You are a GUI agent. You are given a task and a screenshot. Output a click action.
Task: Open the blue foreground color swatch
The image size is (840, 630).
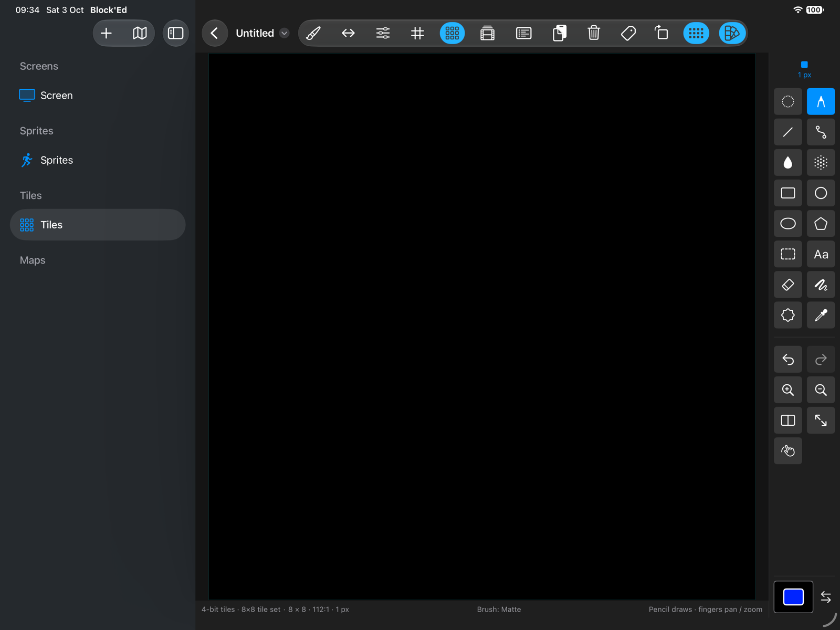[793, 597]
